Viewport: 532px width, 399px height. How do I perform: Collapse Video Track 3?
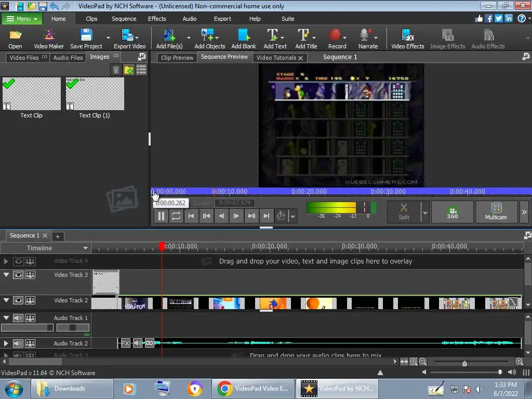click(x=6, y=275)
